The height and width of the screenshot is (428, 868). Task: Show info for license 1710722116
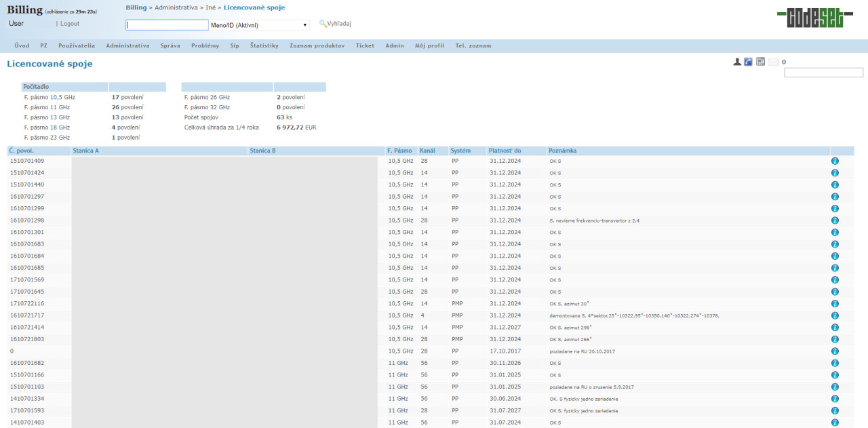tap(835, 303)
